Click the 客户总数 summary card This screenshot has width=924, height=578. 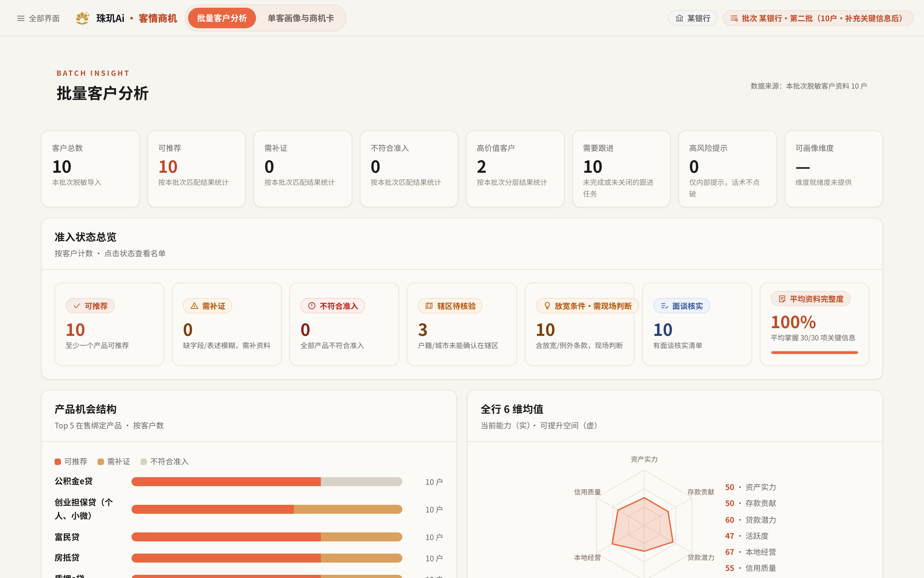90,169
